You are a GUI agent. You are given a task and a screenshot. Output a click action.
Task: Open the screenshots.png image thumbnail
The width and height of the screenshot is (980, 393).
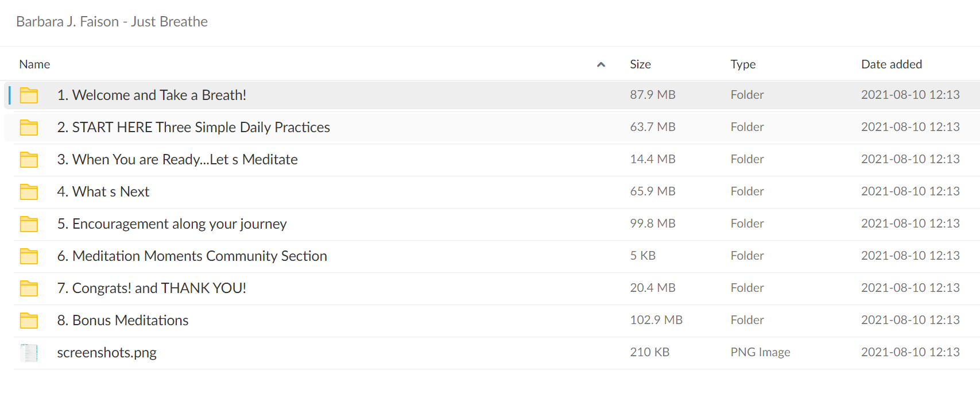click(x=29, y=353)
